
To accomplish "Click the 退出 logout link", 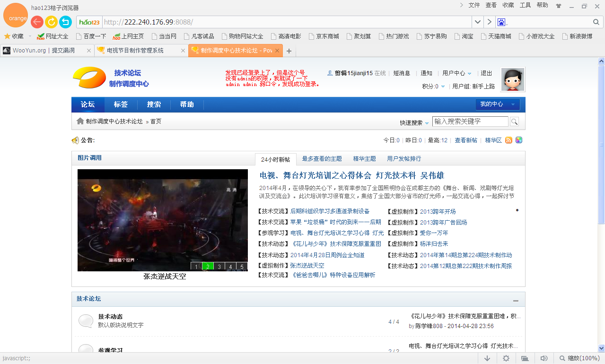I will point(486,73).
